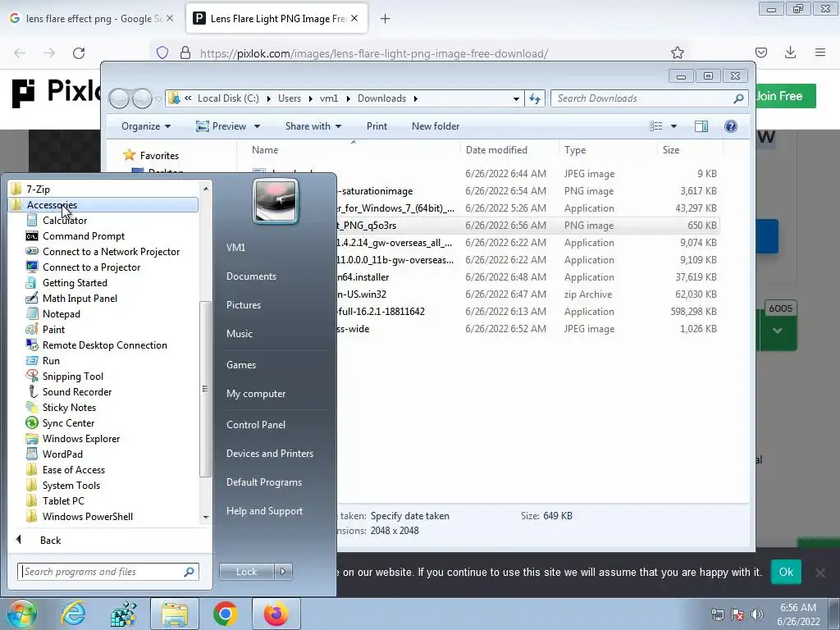
Task: Create a New folder
Action: pos(435,126)
